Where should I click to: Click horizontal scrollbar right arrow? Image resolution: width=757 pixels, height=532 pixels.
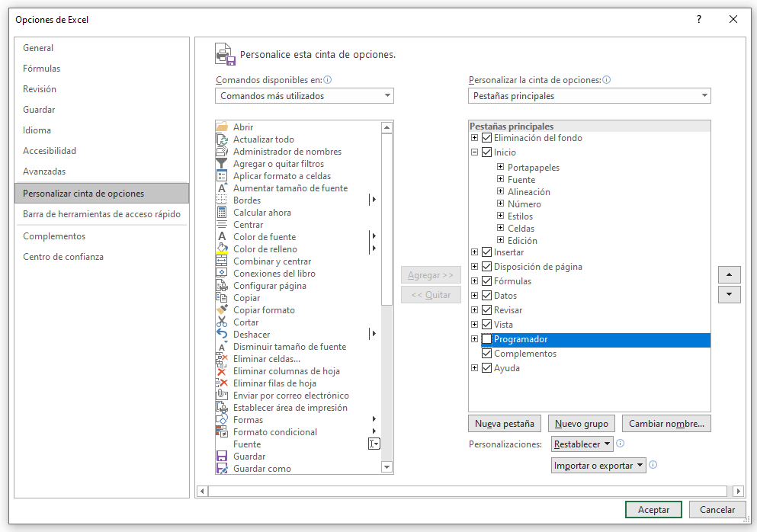738,491
